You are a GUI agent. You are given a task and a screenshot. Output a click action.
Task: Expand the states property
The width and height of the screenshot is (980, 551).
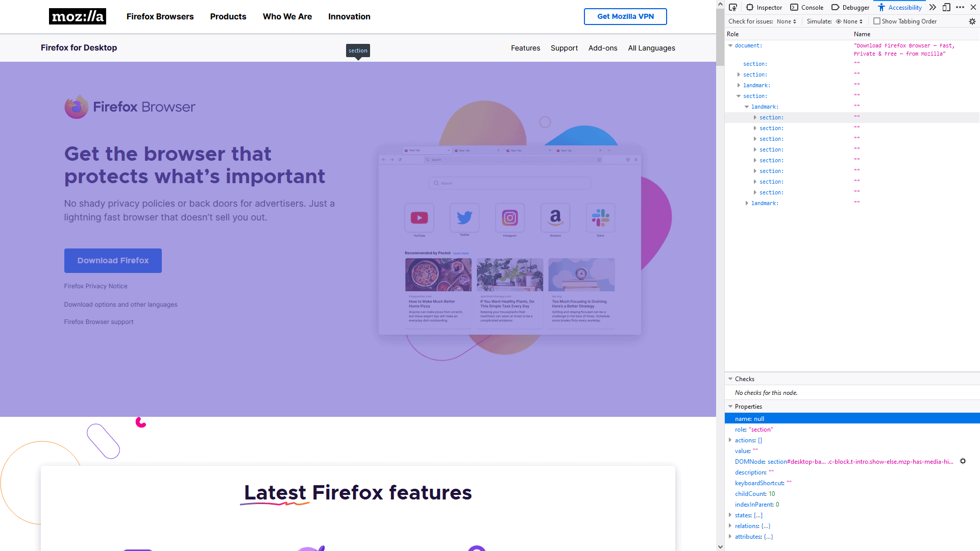click(730, 515)
